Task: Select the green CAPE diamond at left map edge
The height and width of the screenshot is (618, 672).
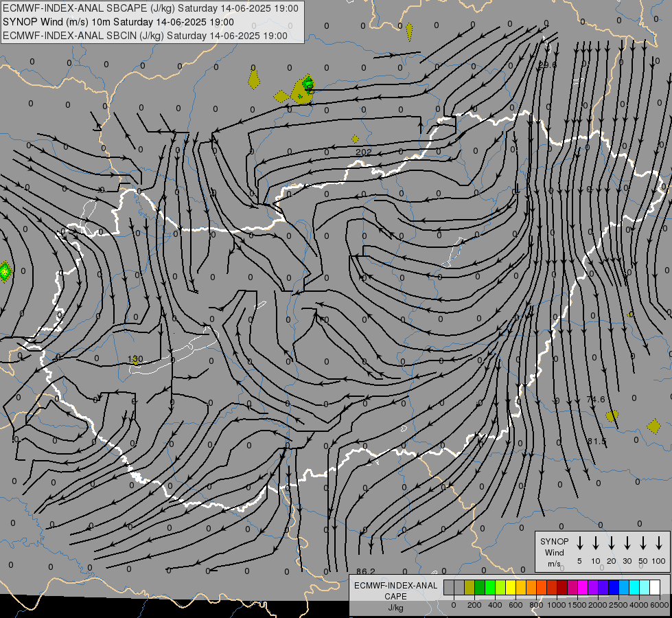Action: click(5, 271)
